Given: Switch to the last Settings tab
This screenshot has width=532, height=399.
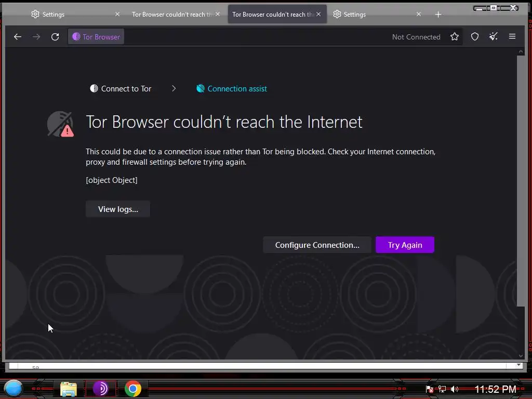Looking at the screenshot, I should click(378, 14).
